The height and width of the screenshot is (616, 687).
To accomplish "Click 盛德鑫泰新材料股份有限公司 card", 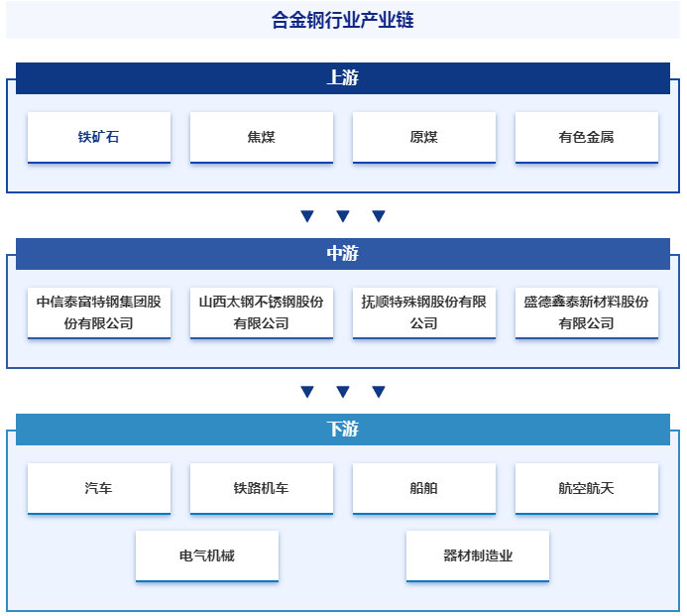I will [587, 313].
